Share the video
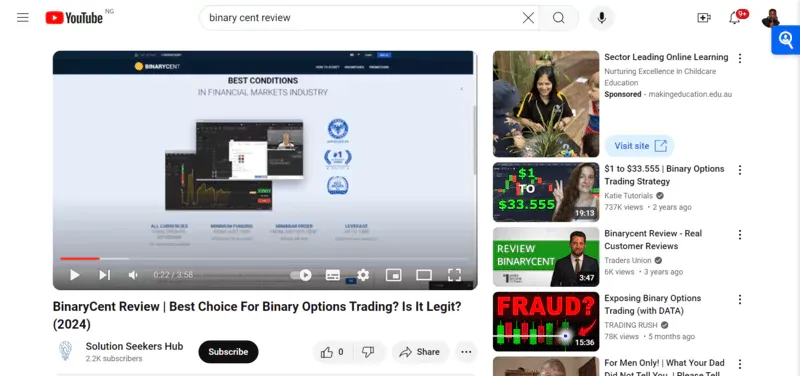This screenshot has height=376, width=800. coord(420,352)
